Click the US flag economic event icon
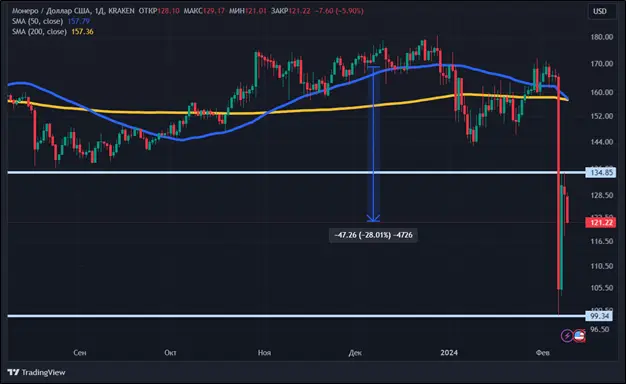The width and height of the screenshot is (626, 384). click(x=579, y=336)
